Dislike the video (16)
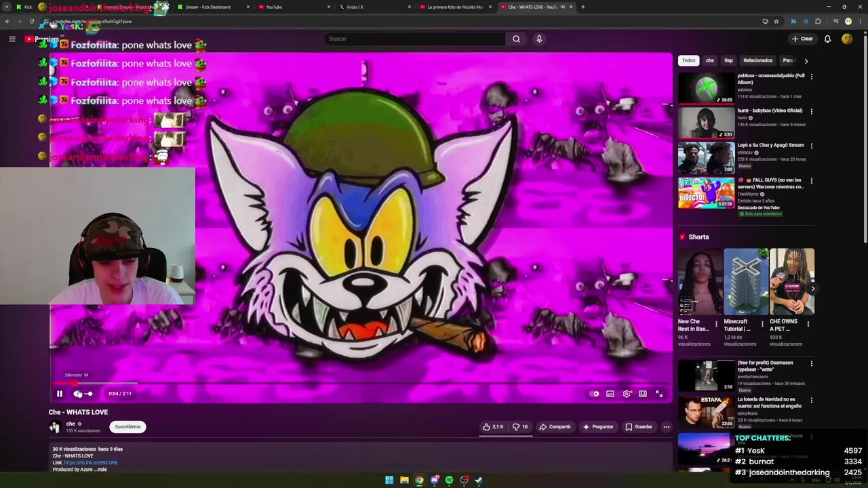This screenshot has width=868, height=488. (521, 427)
